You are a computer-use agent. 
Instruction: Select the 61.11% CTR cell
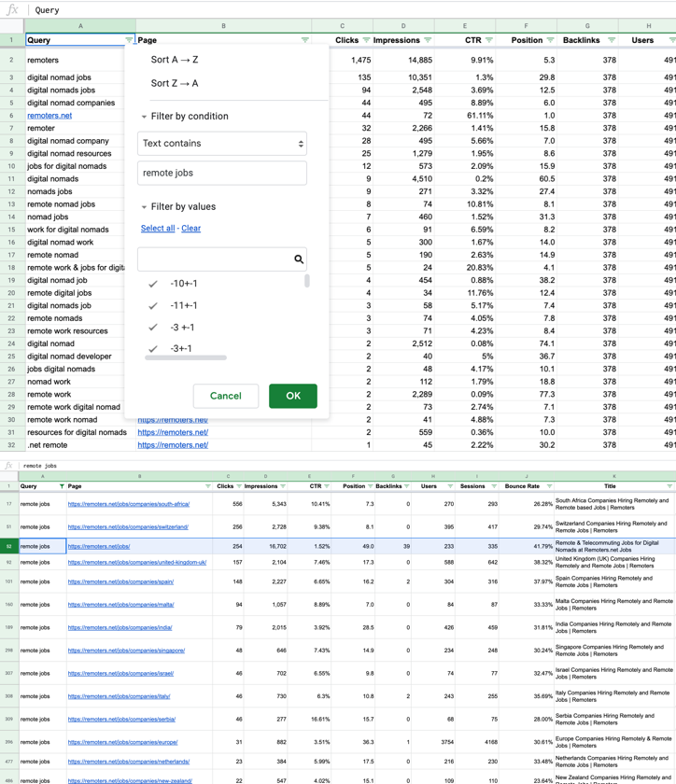(465, 116)
